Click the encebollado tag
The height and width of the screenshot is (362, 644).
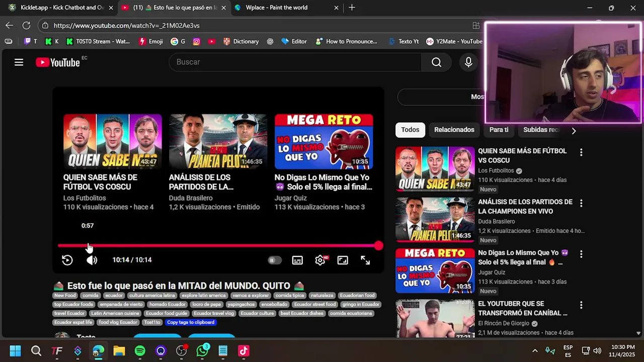tap(274, 304)
